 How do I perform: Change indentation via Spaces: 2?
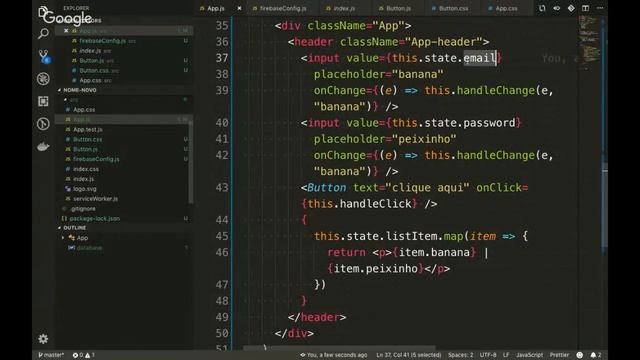[460, 355]
